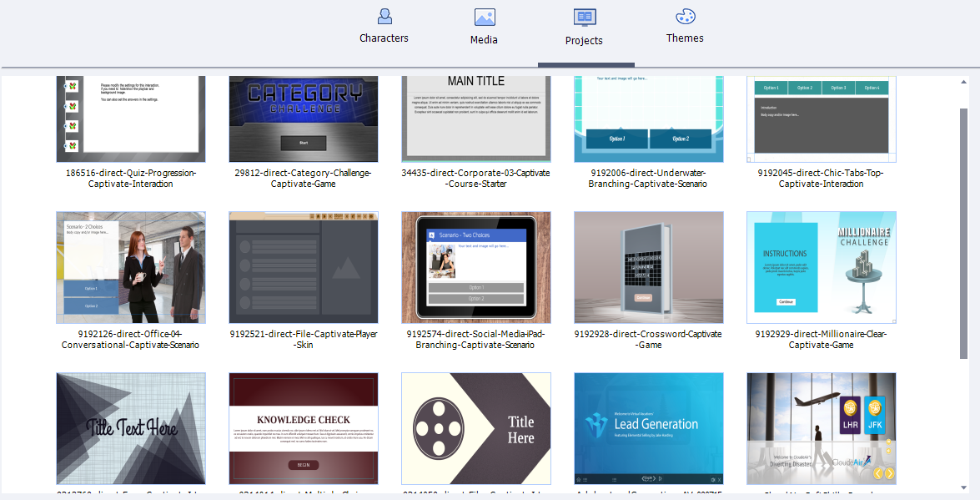Click the Media picture icon
Image resolution: width=980 pixels, height=500 pixels.
click(485, 17)
